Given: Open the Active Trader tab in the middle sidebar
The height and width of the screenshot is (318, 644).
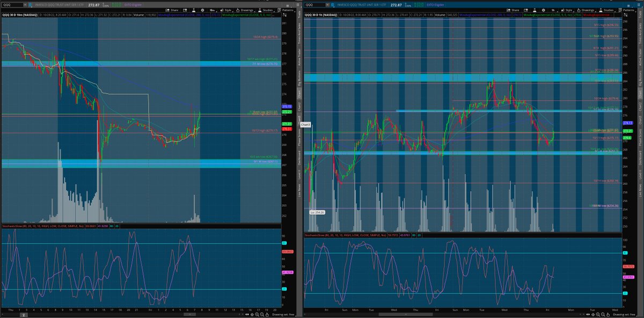Looking at the screenshot, I should pos(299,57).
